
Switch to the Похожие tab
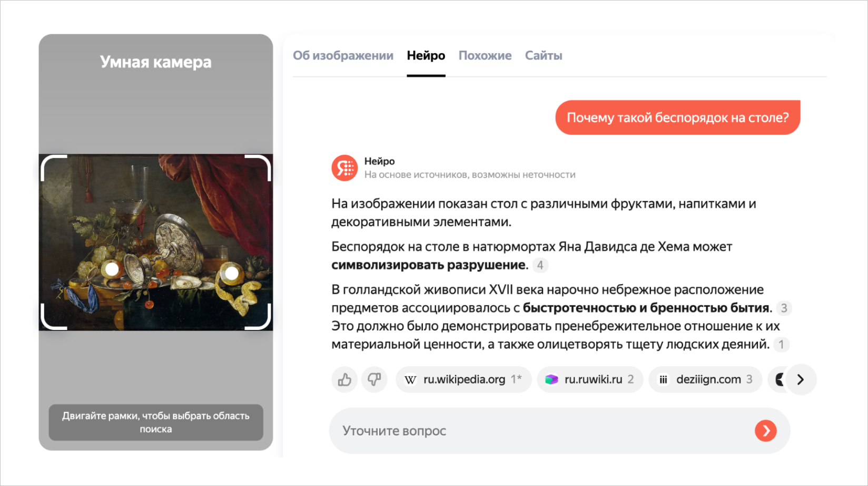tap(485, 55)
